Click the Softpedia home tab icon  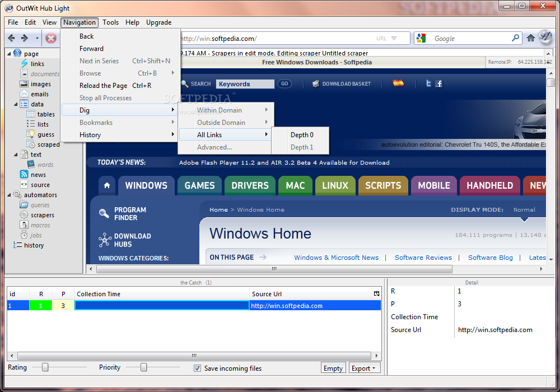tap(107, 185)
